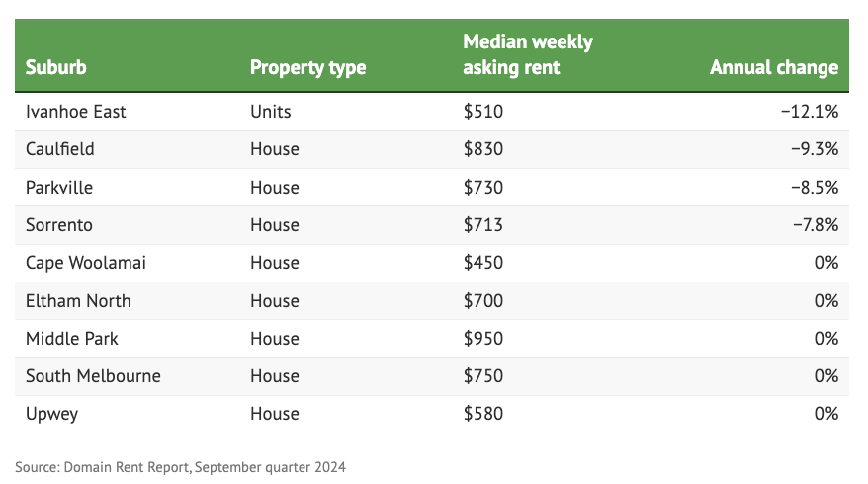
Task: Select the Upwey suburb cell
Action: [x=52, y=414]
